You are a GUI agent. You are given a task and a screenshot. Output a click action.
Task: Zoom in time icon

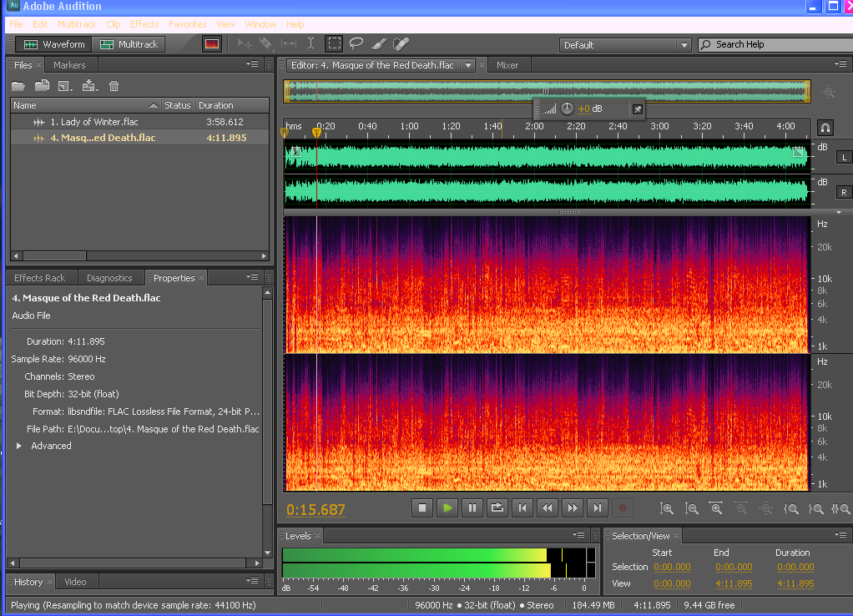716,509
